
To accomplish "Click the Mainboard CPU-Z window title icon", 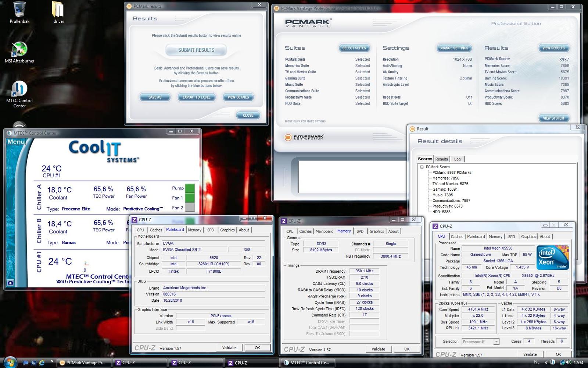I will (x=135, y=220).
